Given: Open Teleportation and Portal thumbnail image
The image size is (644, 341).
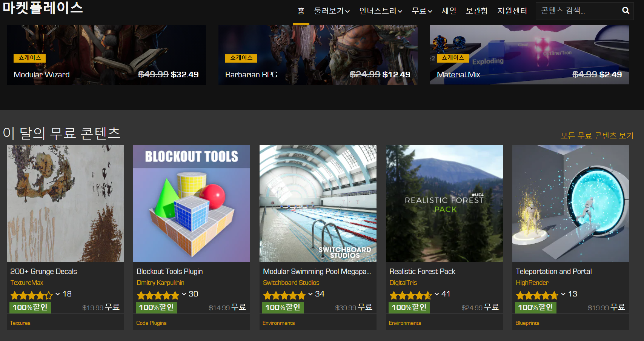Looking at the screenshot, I should tap(571, 204).
